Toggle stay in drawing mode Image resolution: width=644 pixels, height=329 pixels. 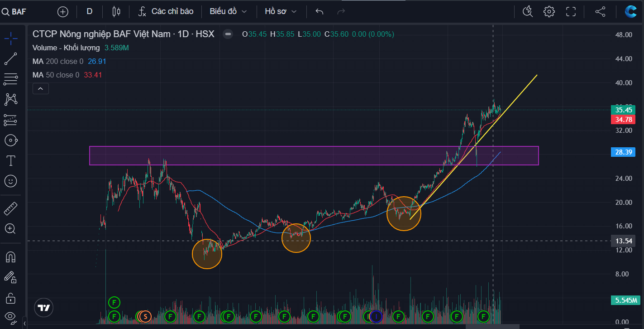pos(11,277)
